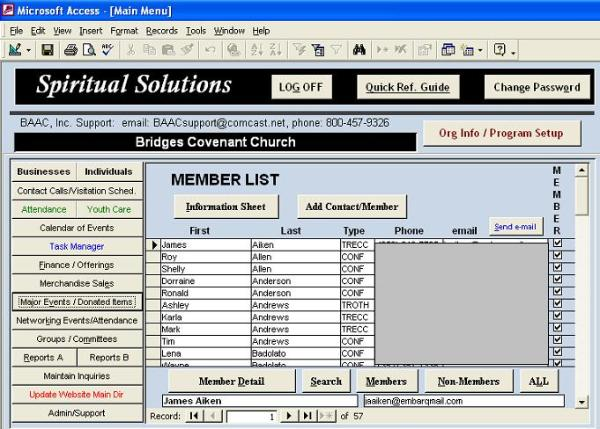
Task: Toggle the member checkbox for Ronald Anderson
Action: pyautogui.click(x=558, y=291)
